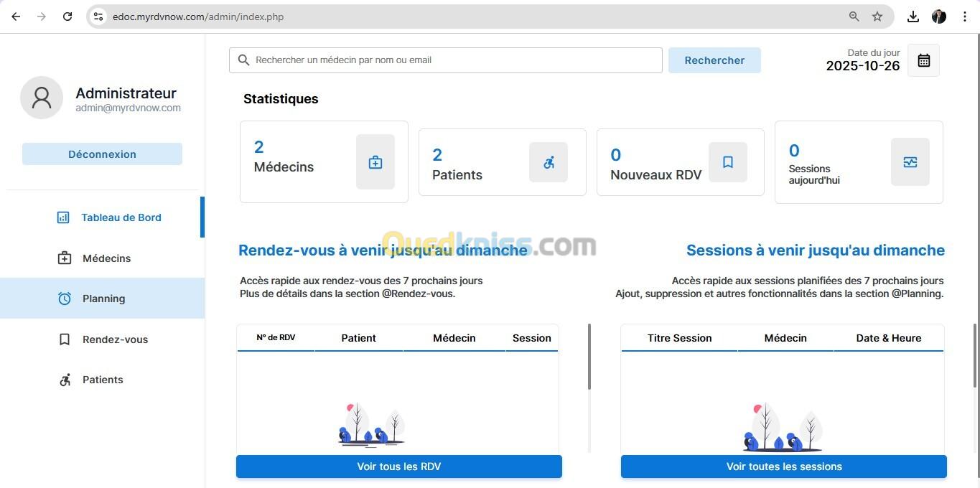Open the Tableau de Bord menu item

tap(121, 217)
